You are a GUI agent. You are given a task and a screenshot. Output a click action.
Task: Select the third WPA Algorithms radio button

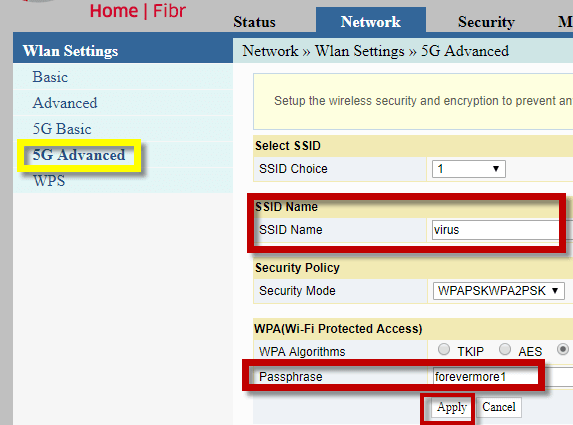pos(563,349)
